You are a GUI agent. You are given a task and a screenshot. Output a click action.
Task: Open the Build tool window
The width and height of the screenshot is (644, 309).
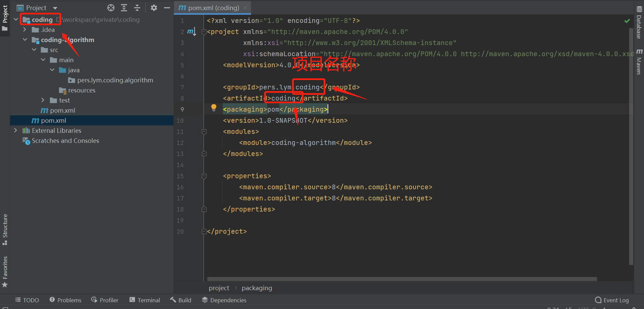click(x=180, y=300)
